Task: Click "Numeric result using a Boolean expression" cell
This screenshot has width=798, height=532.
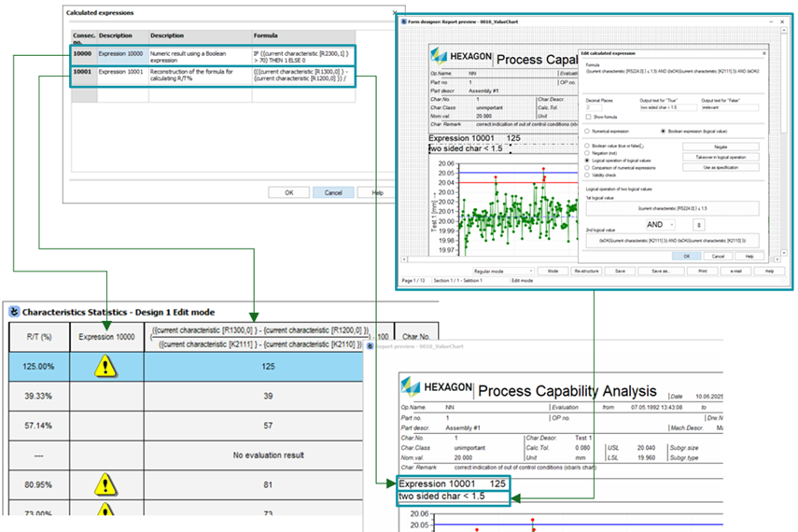Action: pos(200,57)
